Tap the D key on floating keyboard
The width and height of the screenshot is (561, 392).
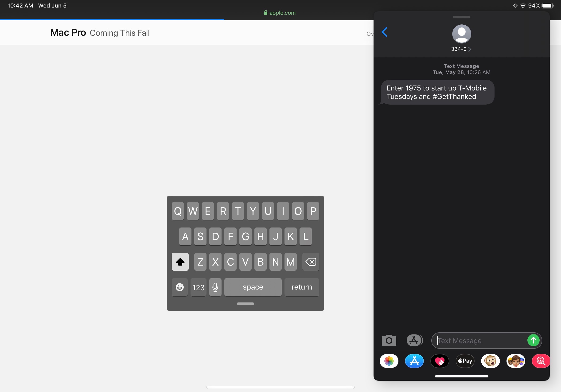point(215,236)
